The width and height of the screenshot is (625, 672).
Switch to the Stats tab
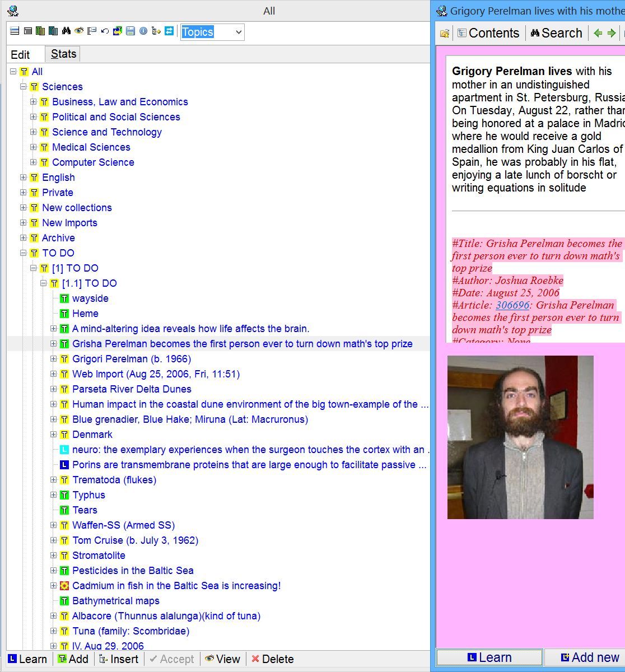63,54
